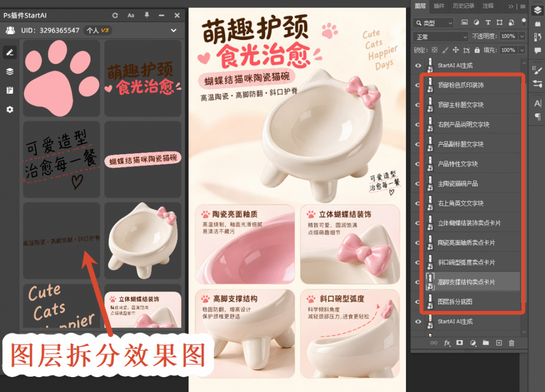Open the saved records icon in StartAI sidebar

[10, 90]
